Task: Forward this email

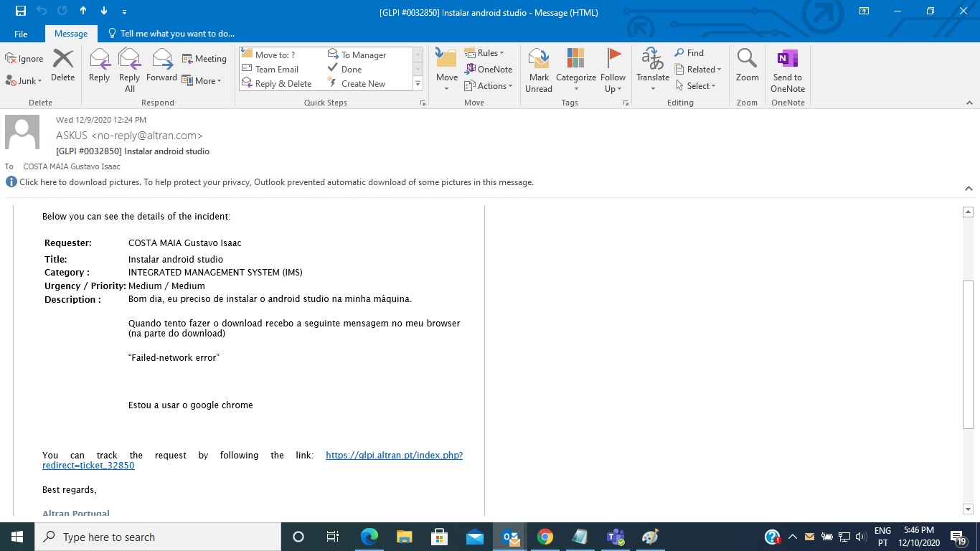Action: [x=161, y=66]
